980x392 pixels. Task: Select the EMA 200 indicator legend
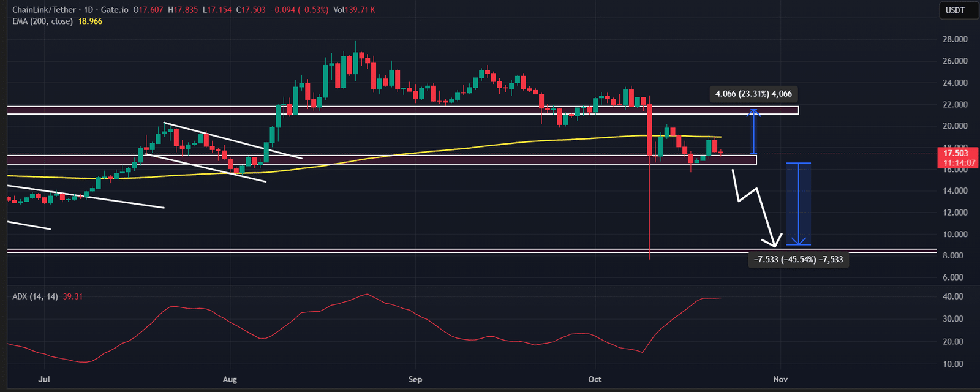43,21
